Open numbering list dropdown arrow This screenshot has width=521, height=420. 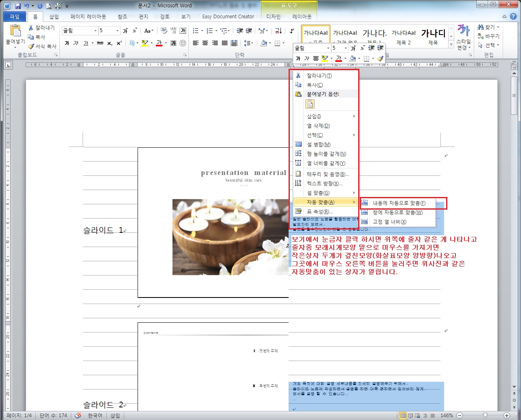216,31
